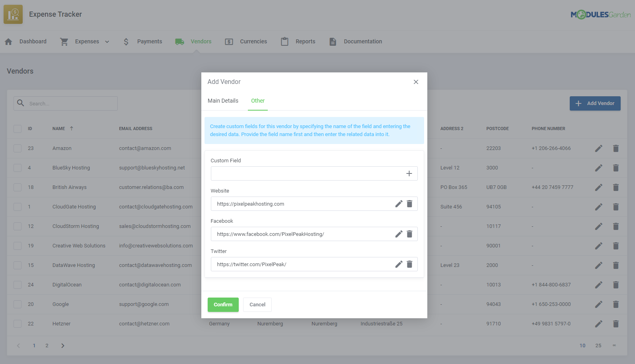Edit the Twitter custom field
This screenshot has width=635, height=364.
(399, 264)
